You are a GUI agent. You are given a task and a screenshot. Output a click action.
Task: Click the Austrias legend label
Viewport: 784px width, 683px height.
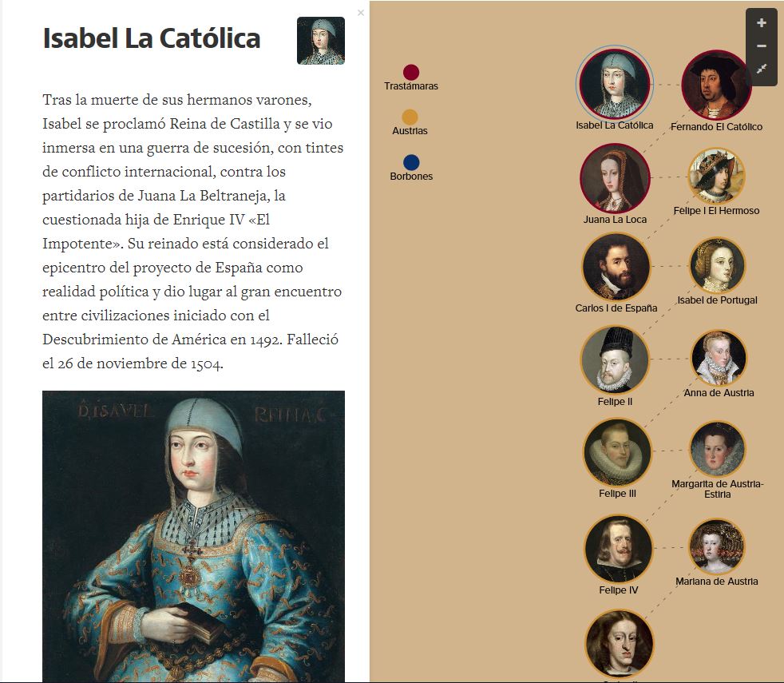[x=410, y=130]
